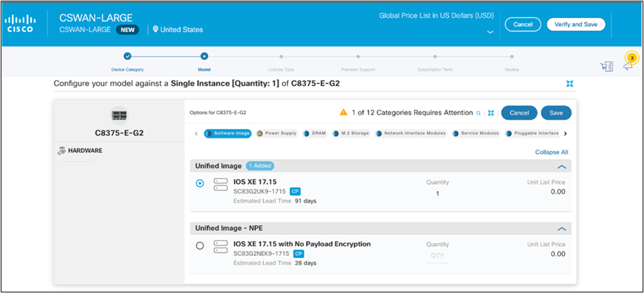644x293 pixels.
Task: Click the HARDWARE section icon
Action: click(61, 151)
